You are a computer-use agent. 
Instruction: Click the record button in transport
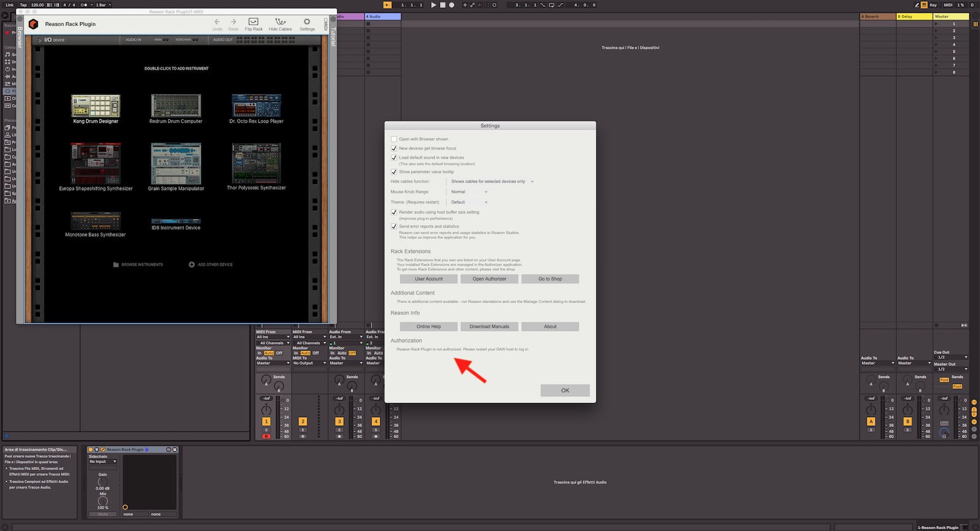[x=452, y=5]
